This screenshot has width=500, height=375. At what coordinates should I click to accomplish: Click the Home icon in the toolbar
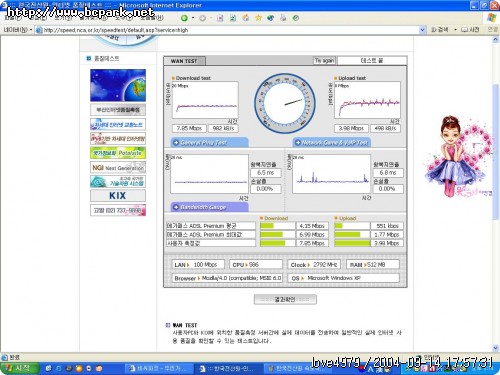(246, 18)
